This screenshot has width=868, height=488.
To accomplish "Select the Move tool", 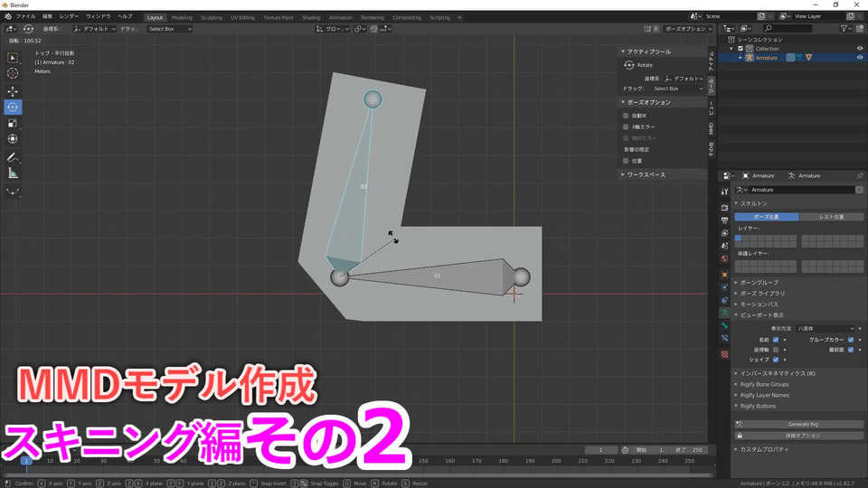I will pyautogui.click(x=13, y=91).
